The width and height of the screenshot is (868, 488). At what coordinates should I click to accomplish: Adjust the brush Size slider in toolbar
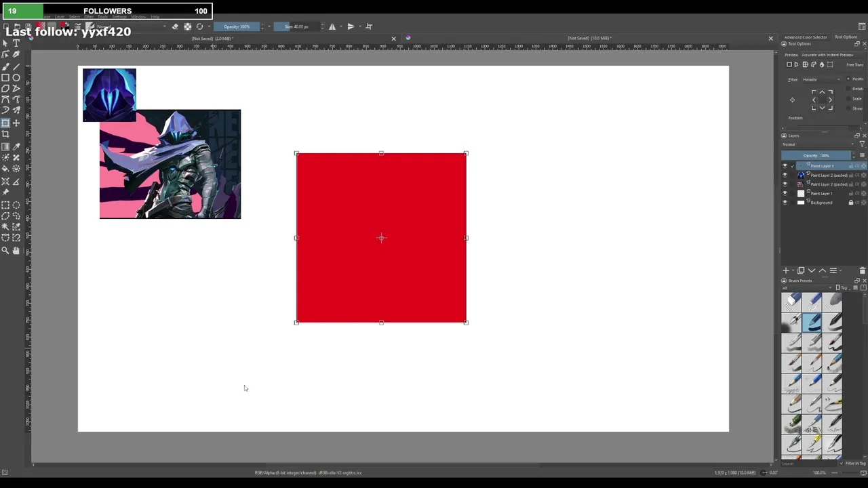point(297,26)
